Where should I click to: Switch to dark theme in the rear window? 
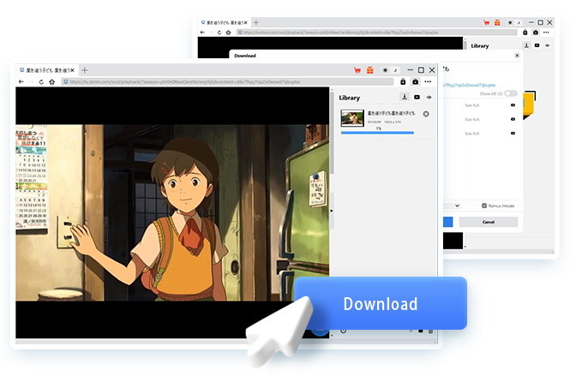coord(519,22)
